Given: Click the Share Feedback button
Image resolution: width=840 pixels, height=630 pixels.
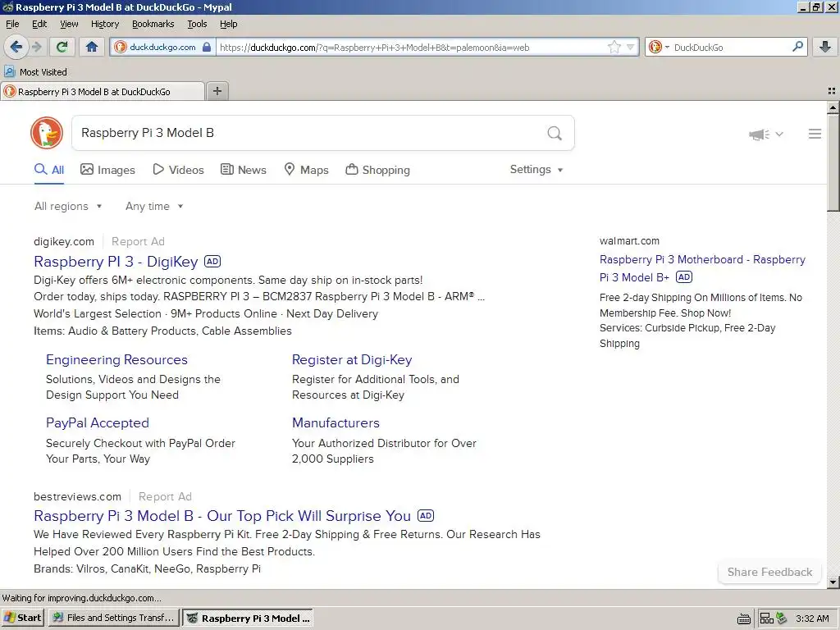Looking at the screenshot, I should click(769, 572).
